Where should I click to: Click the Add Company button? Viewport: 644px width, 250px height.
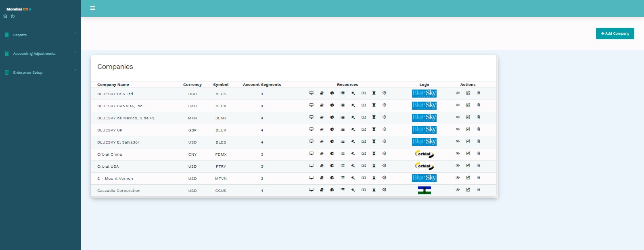[615, 33]
